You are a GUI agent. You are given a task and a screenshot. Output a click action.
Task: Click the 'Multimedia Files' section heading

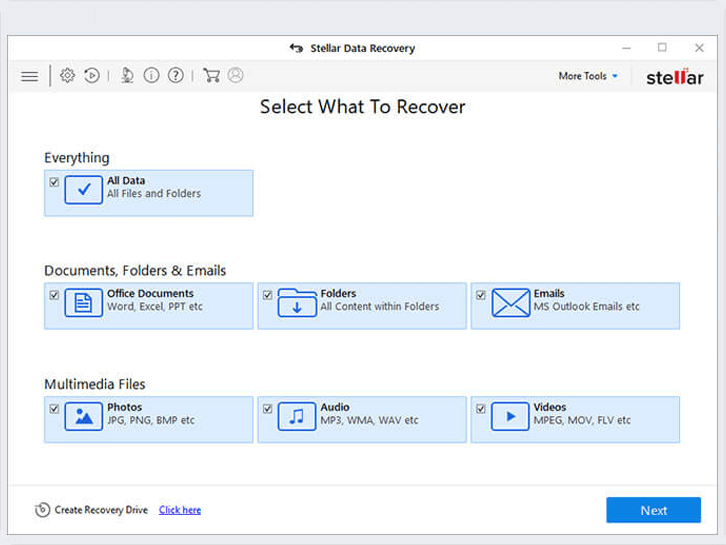[x=95, y=384]
